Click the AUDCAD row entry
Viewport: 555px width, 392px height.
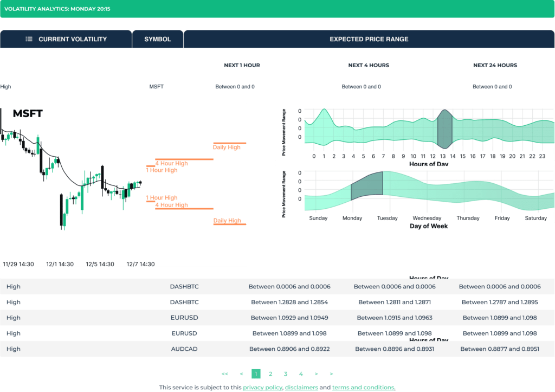[x=183, y=349]
